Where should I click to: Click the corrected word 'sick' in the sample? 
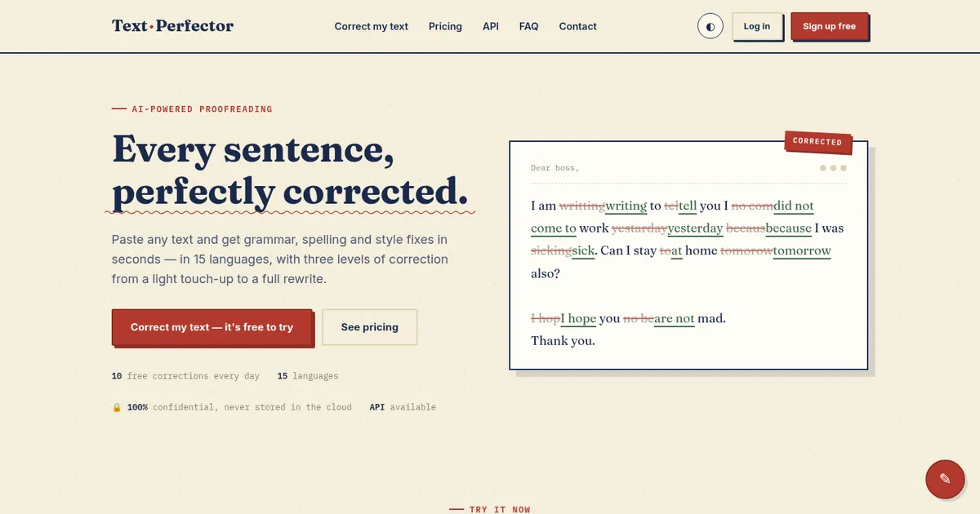[583, 250]
